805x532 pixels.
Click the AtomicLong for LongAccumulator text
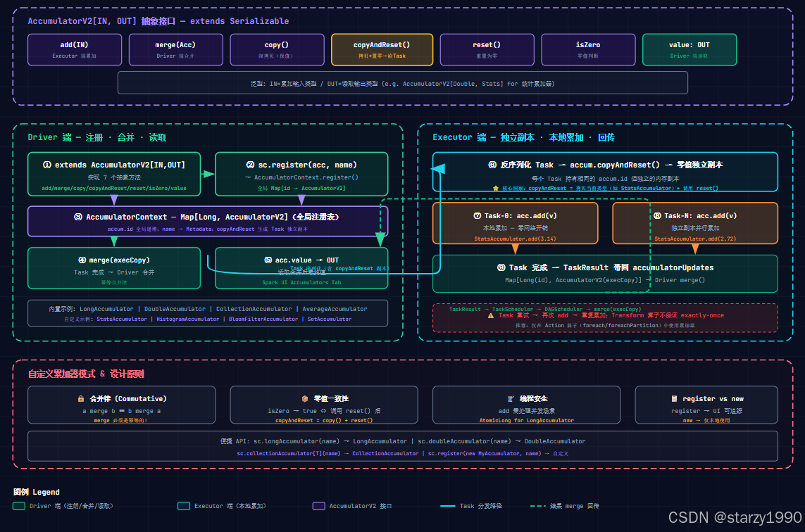point(527,421)
